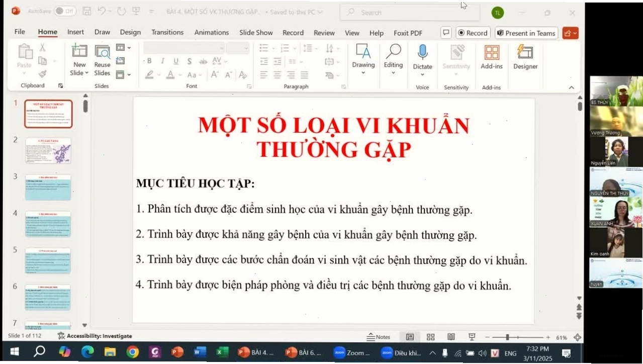Open Zoom window from taskbar
643x364 pixels.
click(352, 352)
